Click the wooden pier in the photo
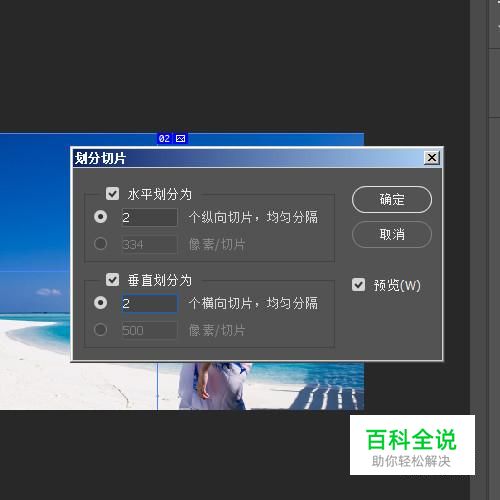The width and height of the screenshot is (500, 500). (x=327, y=396)
